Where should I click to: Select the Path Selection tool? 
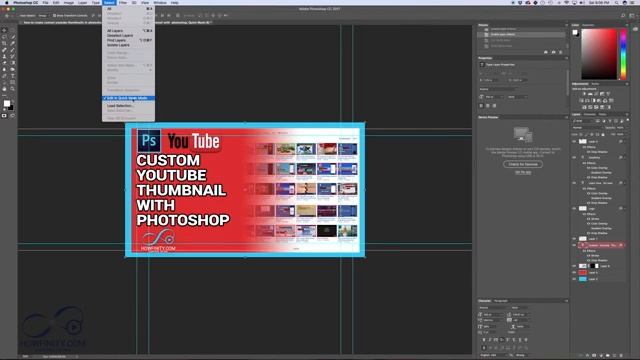tap(4, 82)
